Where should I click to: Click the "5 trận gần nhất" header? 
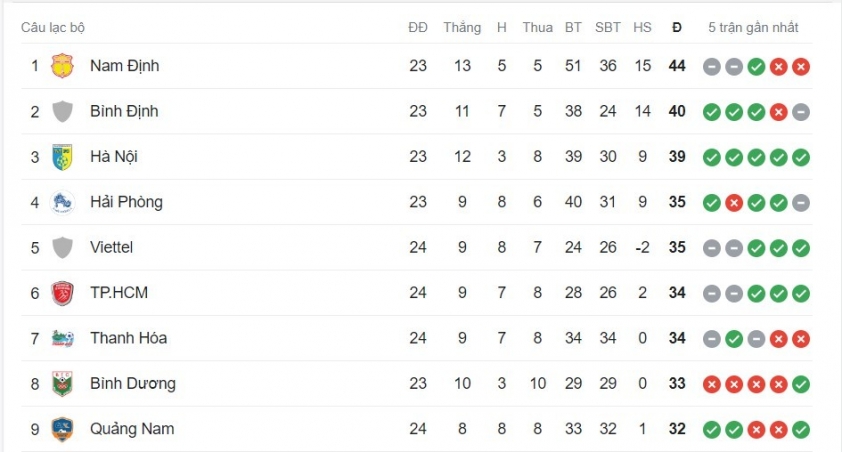[x=753, y=27]
